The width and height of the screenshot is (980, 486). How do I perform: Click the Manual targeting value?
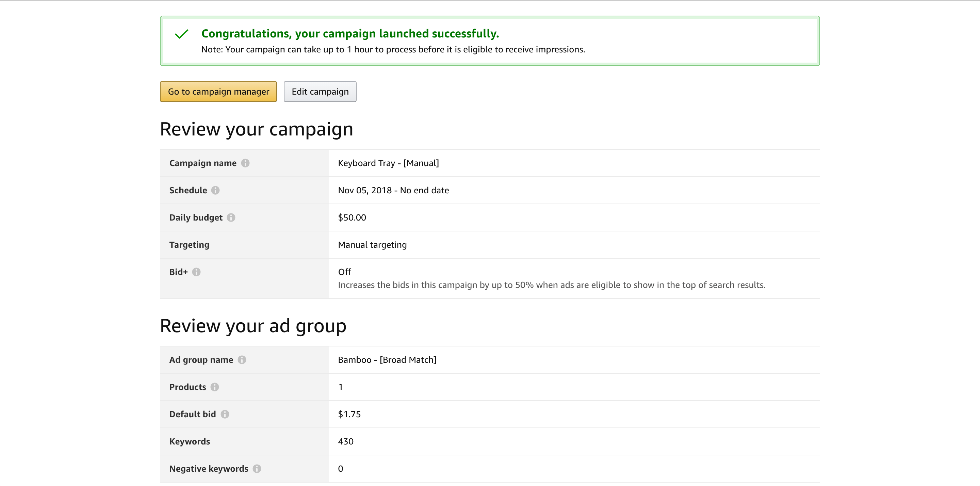coord(372,245)
